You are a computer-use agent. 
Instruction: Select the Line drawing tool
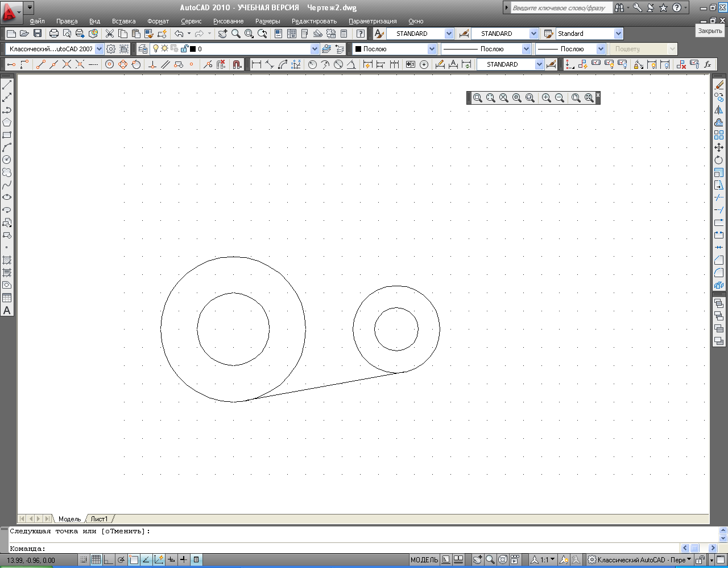tap(7, 85)
